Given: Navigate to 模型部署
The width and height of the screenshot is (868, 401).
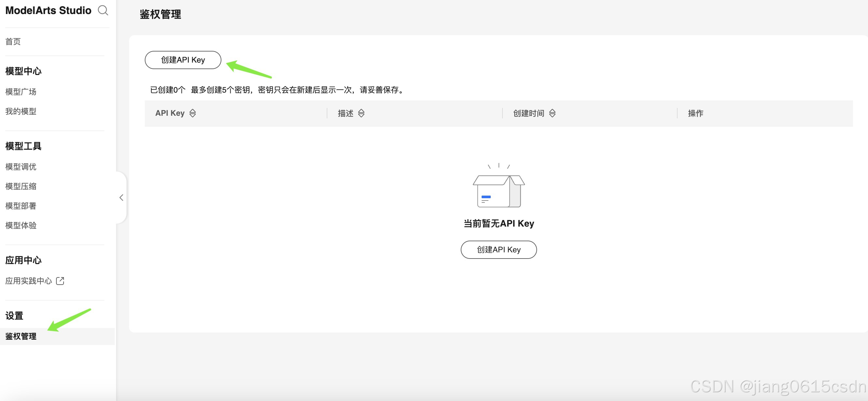Looking at the screenshot, I should click(x=21, y=206).
